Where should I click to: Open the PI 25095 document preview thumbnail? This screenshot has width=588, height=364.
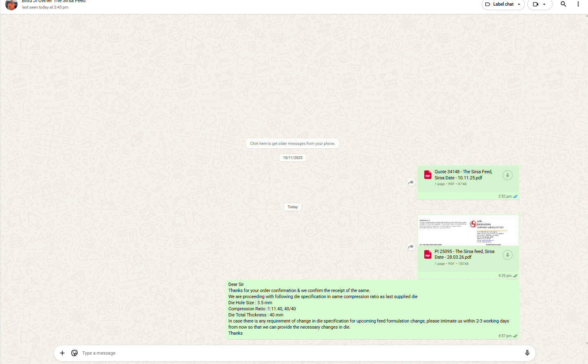(x=468, y=231)
